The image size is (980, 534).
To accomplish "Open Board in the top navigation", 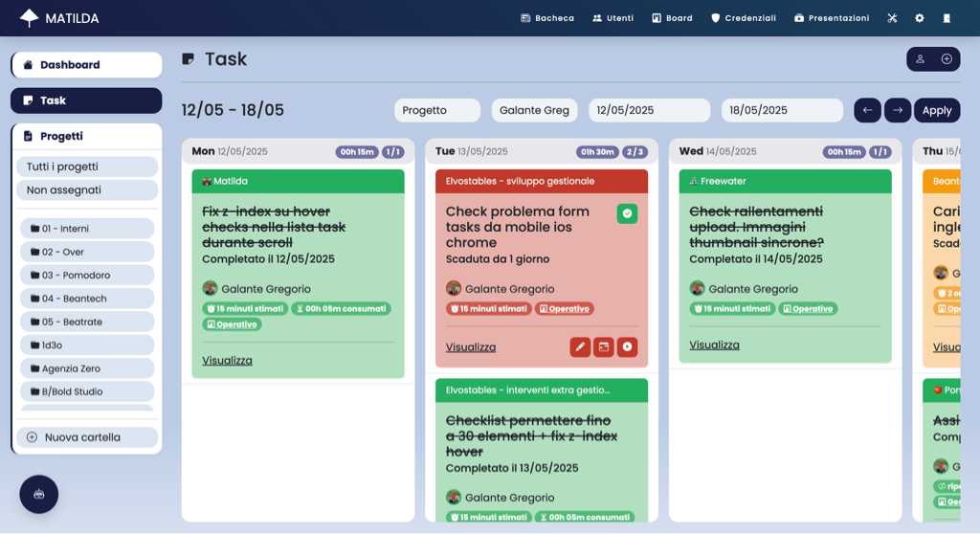I will 672,18.
